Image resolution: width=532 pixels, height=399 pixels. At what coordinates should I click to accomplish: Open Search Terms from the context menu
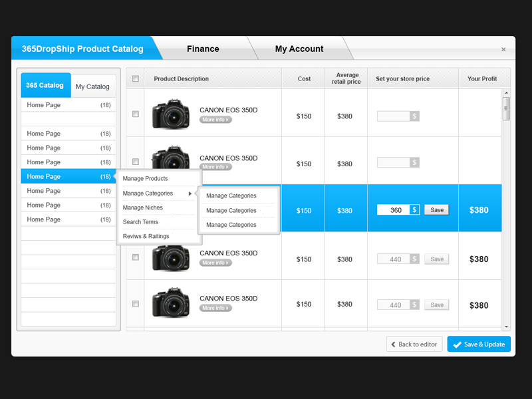click(140, 222)
